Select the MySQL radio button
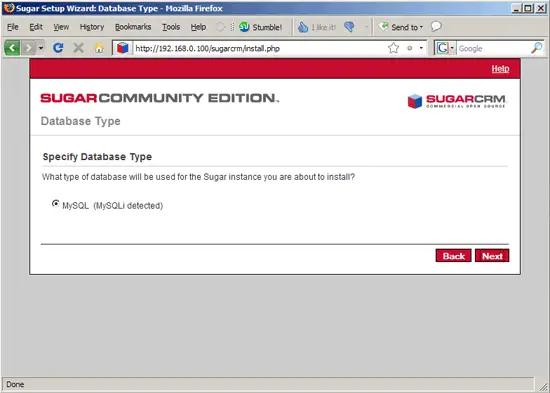Image resolution: width=550 pixels, height=393 pixels. (55, 204)
